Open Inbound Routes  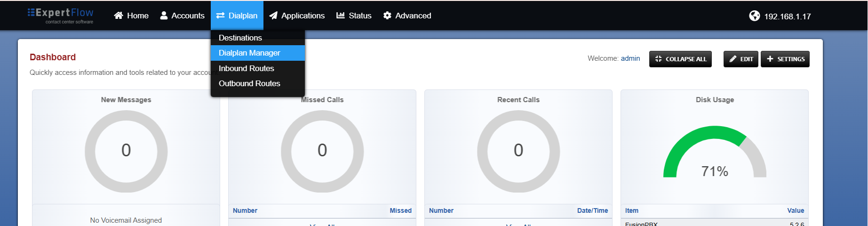click(258, 68)
